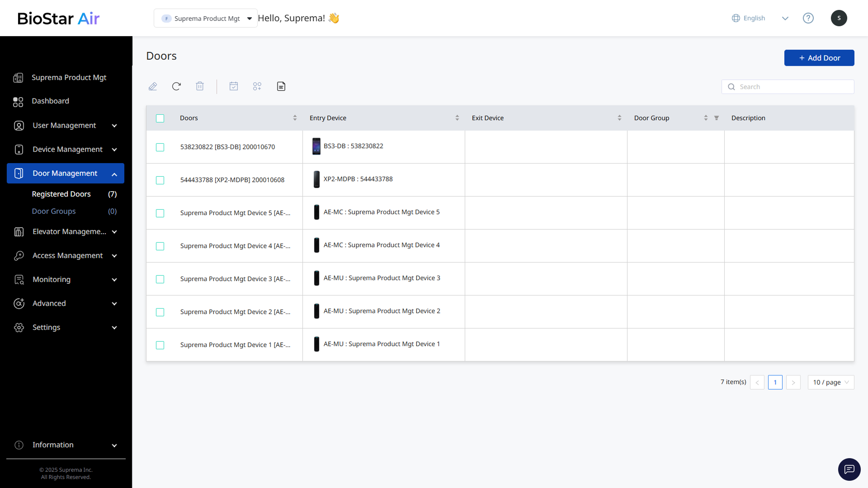Filter the Door Group column
Image resolution: width=868 pixels, height=488 pixels.
point(717,118)
